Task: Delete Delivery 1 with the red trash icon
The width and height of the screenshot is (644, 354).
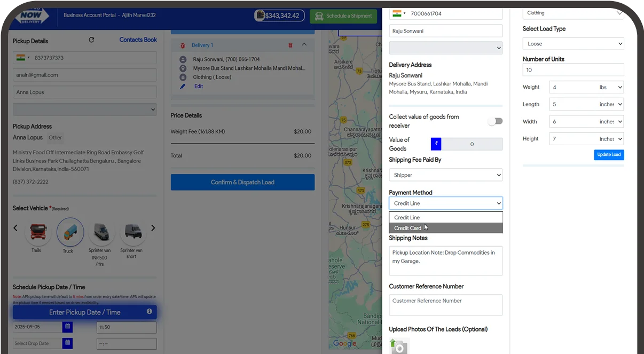Action: 290,45
